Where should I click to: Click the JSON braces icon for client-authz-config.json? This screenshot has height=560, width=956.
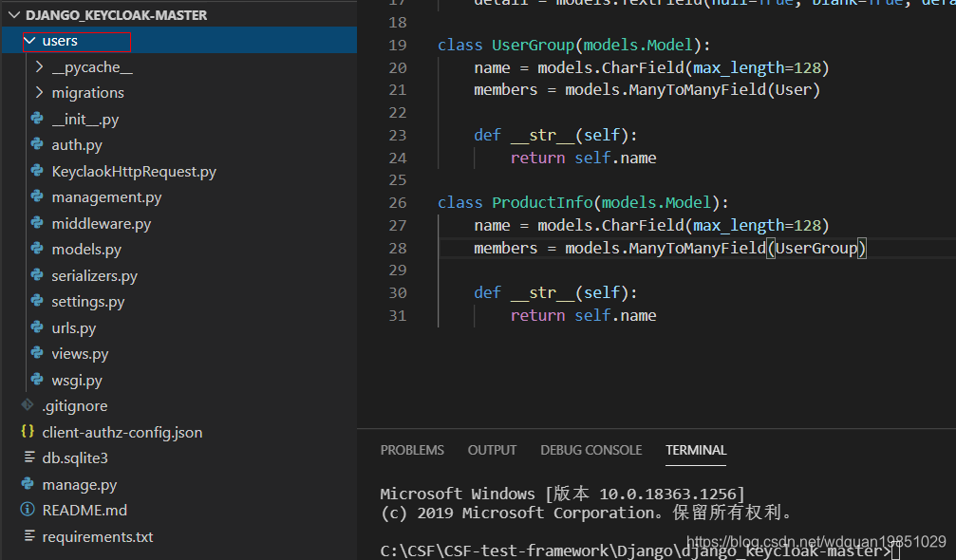[27, 431]
